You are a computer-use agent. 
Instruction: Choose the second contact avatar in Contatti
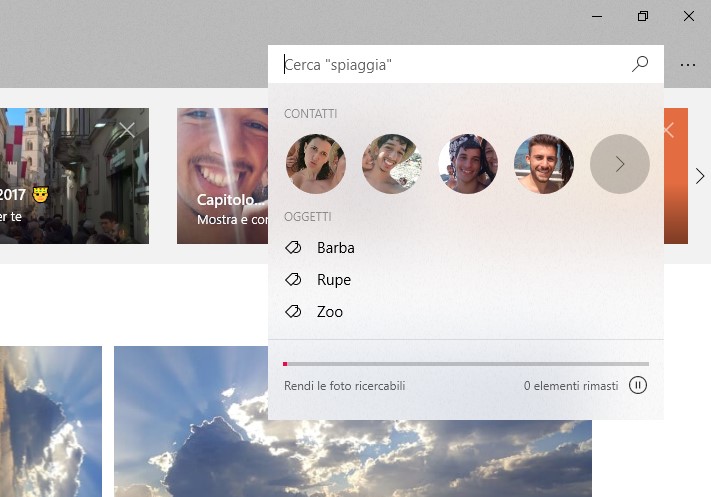pyautogui.click(x=392, y=164)
